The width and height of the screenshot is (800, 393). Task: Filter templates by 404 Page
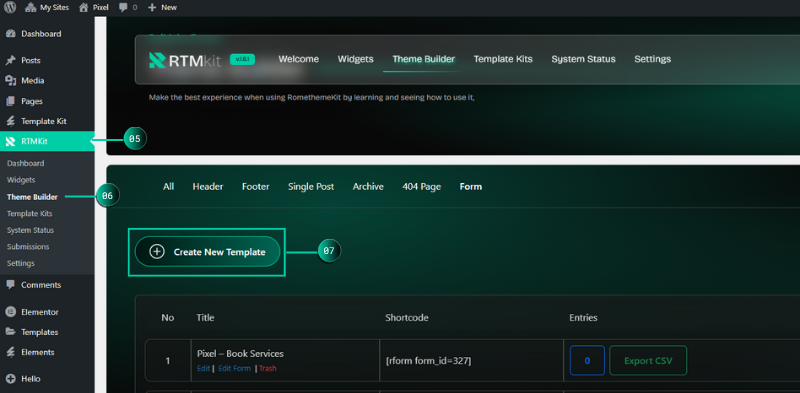421,187
